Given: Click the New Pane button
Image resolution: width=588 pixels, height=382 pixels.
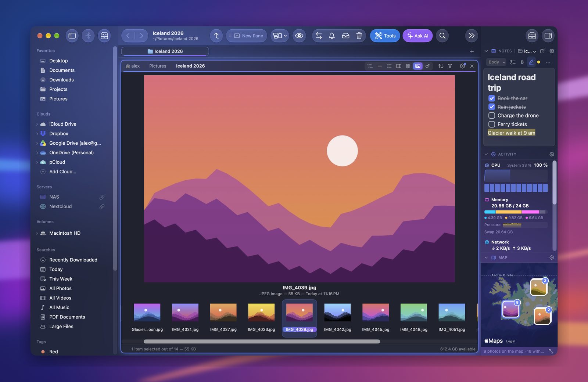Looking at the screenshot, I should pos(246,36).
